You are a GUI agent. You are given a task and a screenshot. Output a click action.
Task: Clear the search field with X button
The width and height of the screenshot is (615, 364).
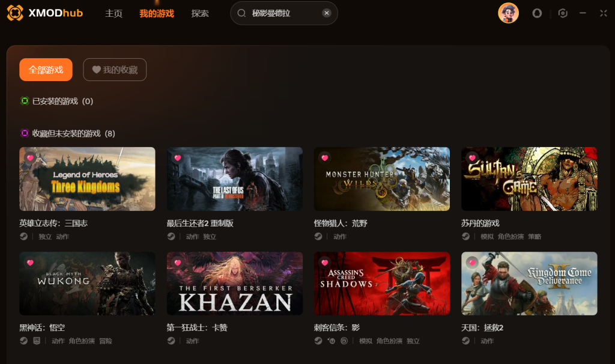coord(326,13)
